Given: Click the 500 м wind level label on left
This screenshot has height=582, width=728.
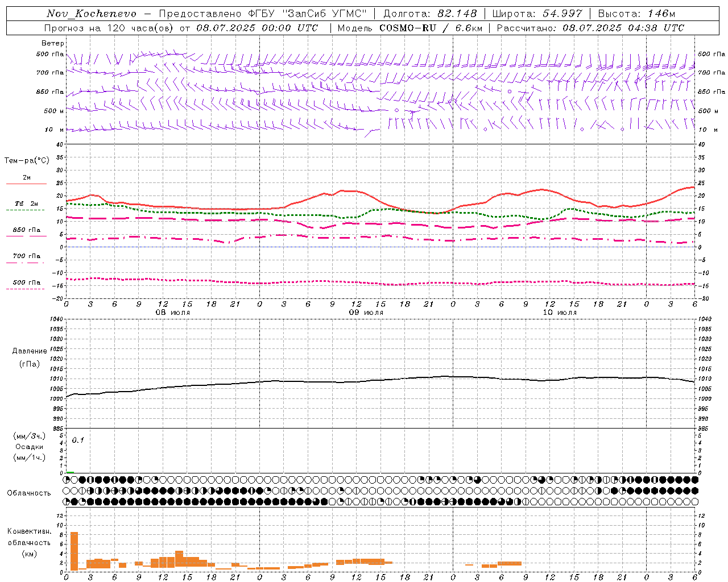Looking at the screenshot, I should [54, 111].
